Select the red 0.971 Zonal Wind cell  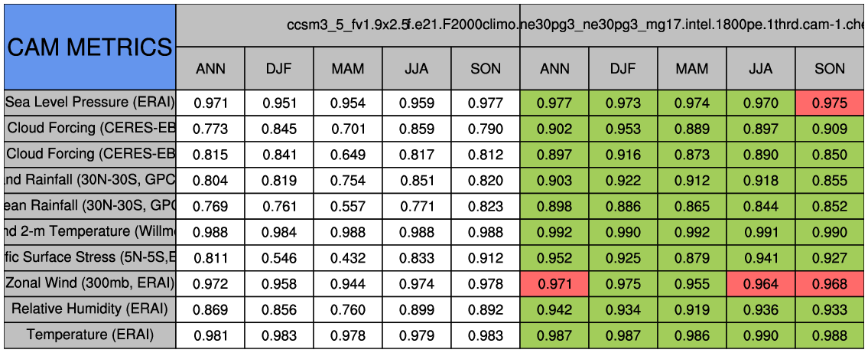coord(554,284)
